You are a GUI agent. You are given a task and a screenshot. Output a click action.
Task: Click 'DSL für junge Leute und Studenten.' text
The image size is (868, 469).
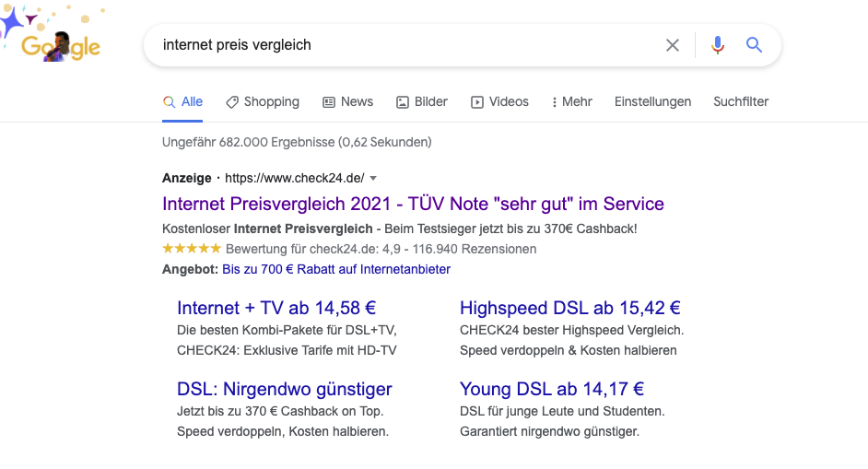pos(562,412)
